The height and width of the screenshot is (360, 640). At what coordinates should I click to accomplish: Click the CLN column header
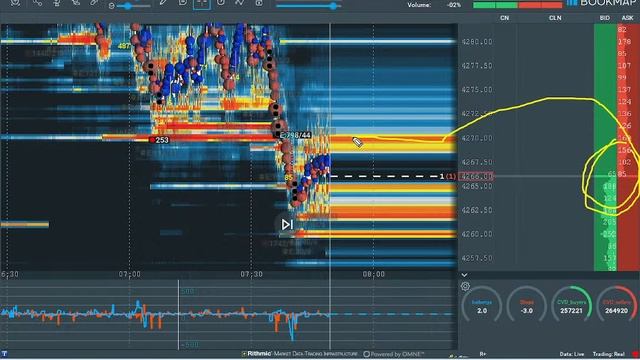tap(555, 18)
